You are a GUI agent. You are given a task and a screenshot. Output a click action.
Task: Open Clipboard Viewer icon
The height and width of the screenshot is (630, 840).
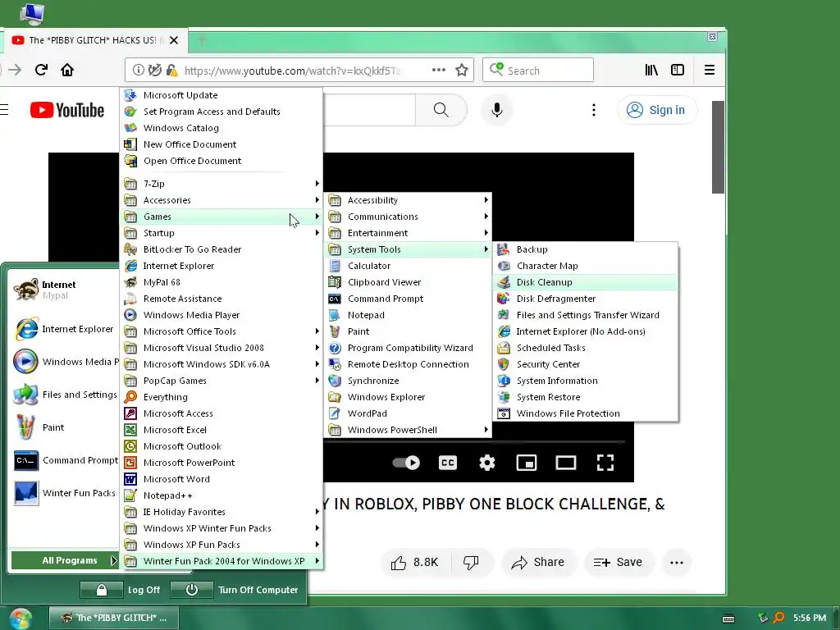point(335,282)
